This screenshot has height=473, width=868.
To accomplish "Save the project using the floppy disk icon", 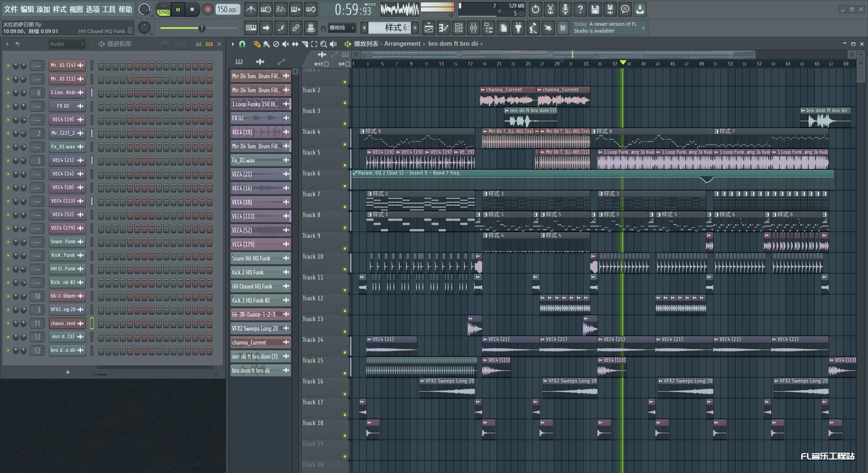I will pos(595,9).
